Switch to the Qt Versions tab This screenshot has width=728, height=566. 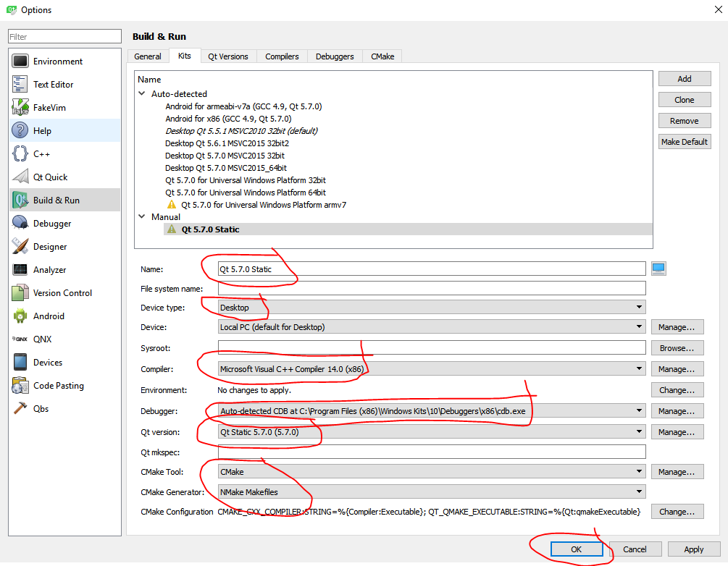click(228, 56)
